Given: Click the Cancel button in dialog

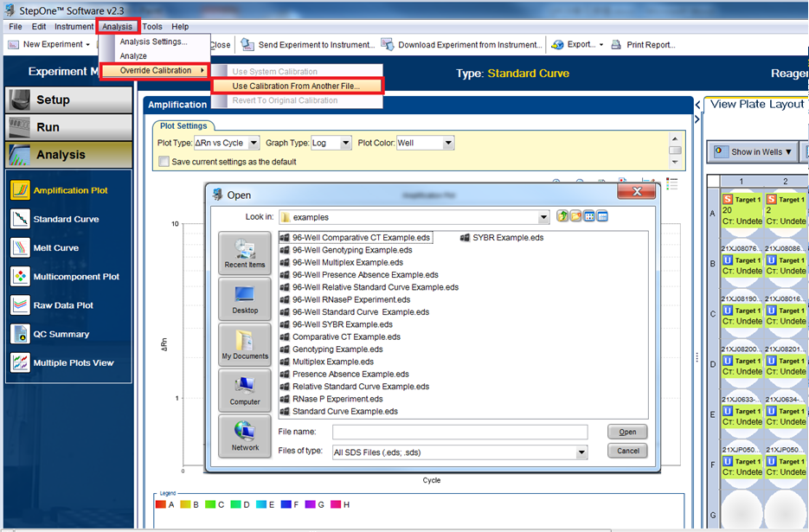Looking at the screenshot, I should 627,451.
